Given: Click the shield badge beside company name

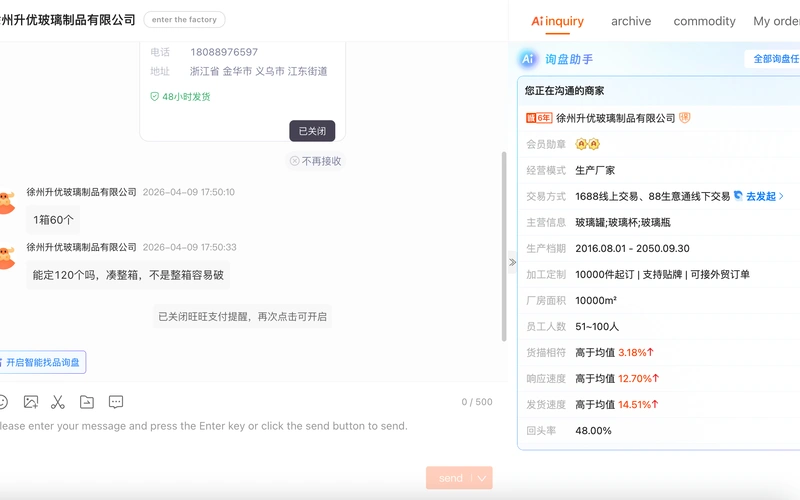Looking at the screenshot, I should (685, 118).
